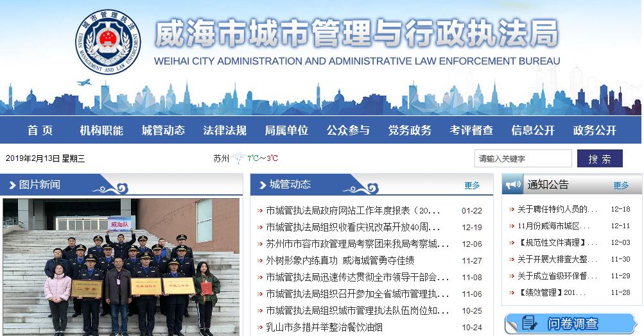Open the 机构职能 navigation item
This screenshot has height=336, width=644.
click(101, 130)
